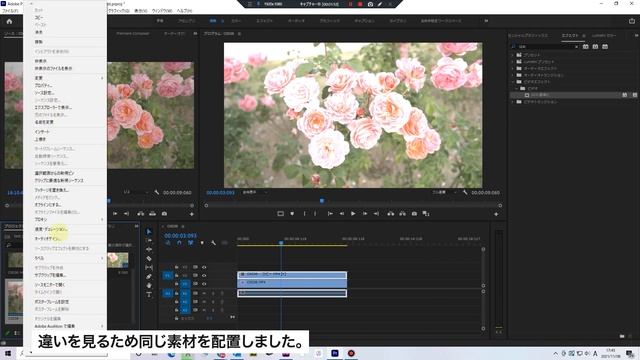This screenshot has height=360, width=640.
Task: Move Program Monitor playhead scrubber
Action: coord(322,201)
